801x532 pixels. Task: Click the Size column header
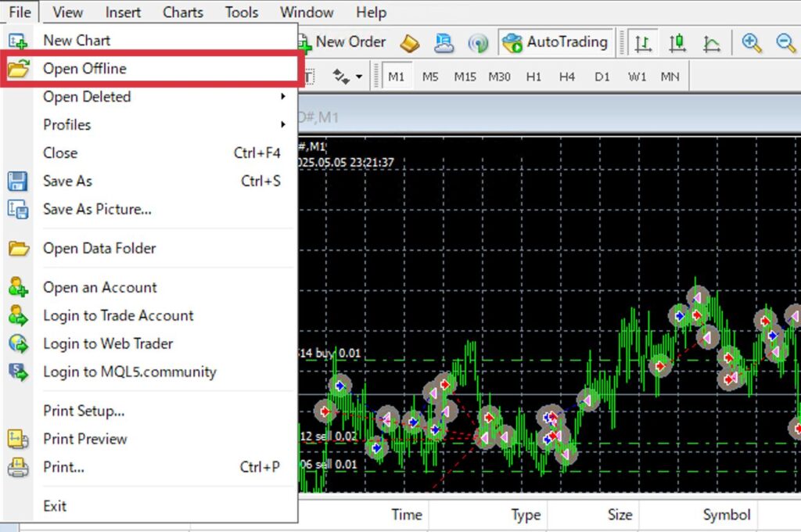coord(620,515)
